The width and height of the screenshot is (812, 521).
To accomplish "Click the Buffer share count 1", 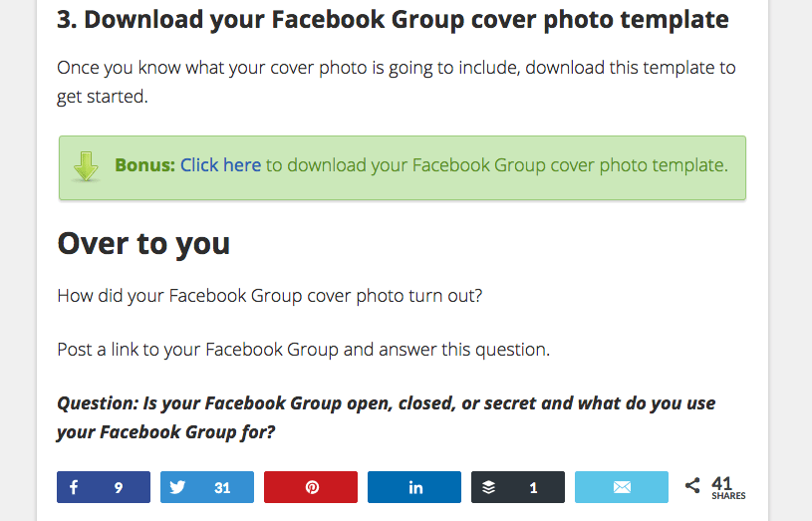I will point(533,488).
